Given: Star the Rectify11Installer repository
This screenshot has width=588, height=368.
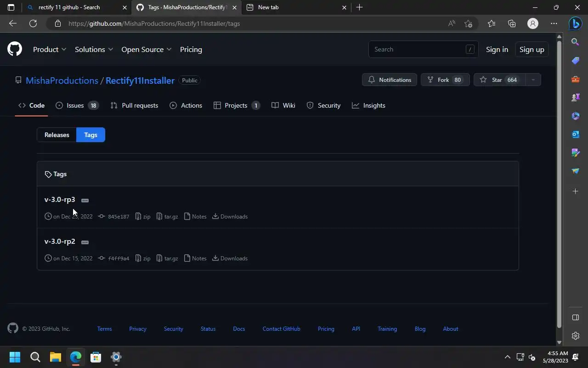Looking at the screenshot, I should click(x=499, y=80).
